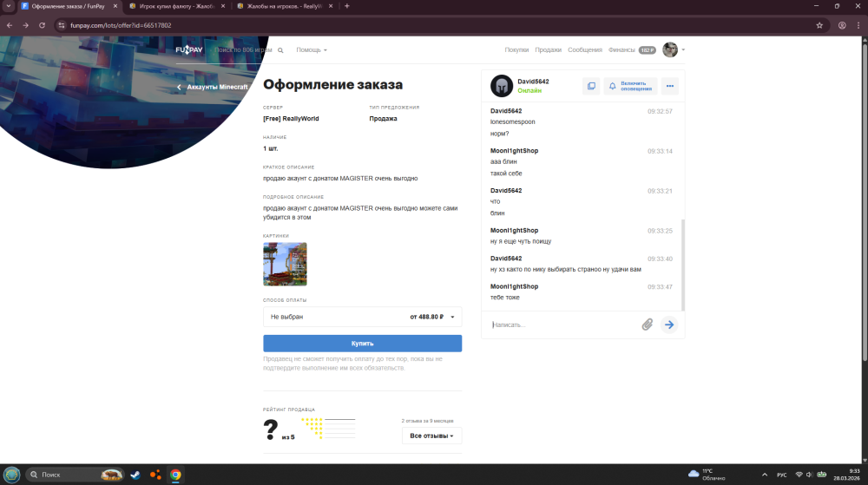Click the site information icon in address bar
This screenshot has width=868, height=485.
62,25
